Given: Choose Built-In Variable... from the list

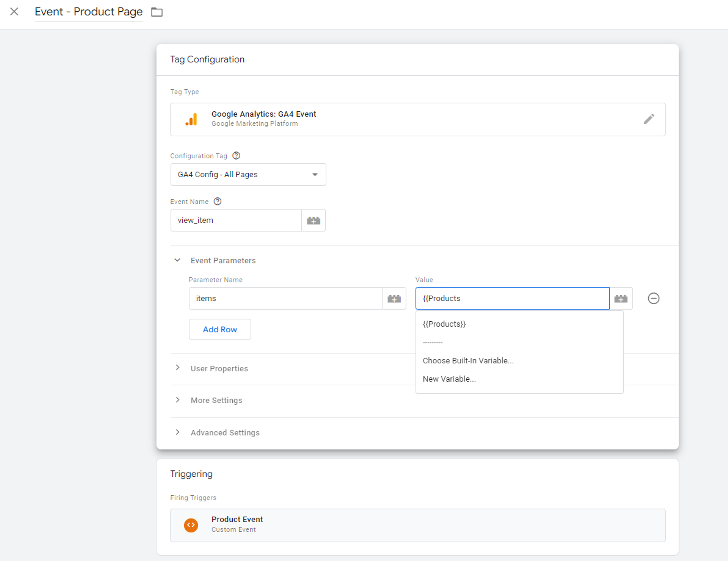Looking at the screenshot, I should tap(468, 360).
